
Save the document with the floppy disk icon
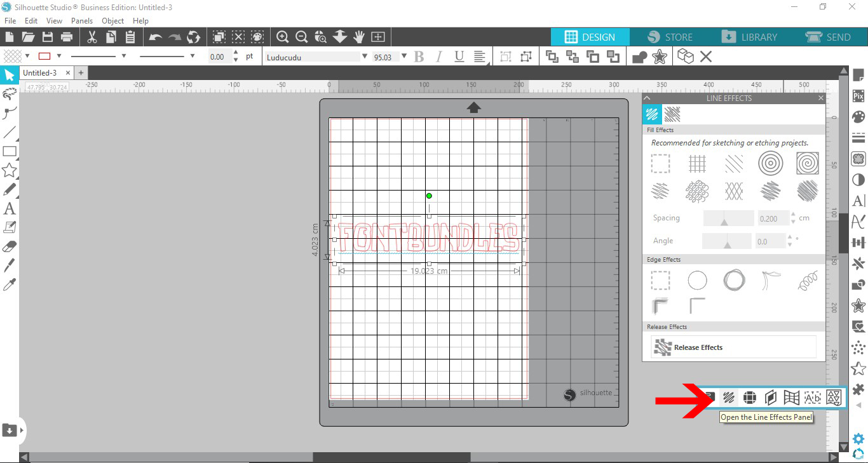coord(47,37)
